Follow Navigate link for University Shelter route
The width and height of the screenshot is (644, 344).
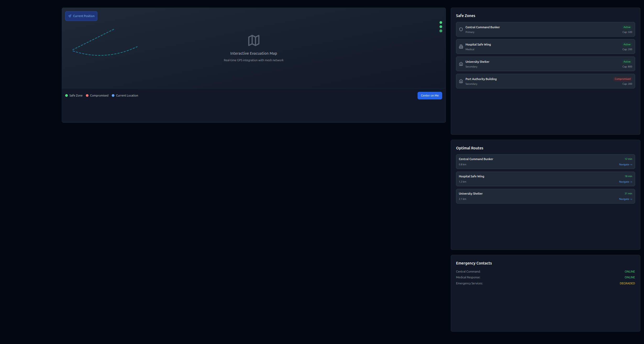(625, 199)
